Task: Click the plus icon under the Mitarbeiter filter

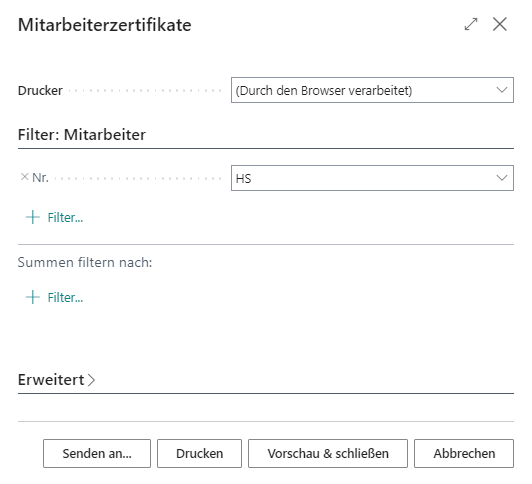Action: tap(33, 217)
